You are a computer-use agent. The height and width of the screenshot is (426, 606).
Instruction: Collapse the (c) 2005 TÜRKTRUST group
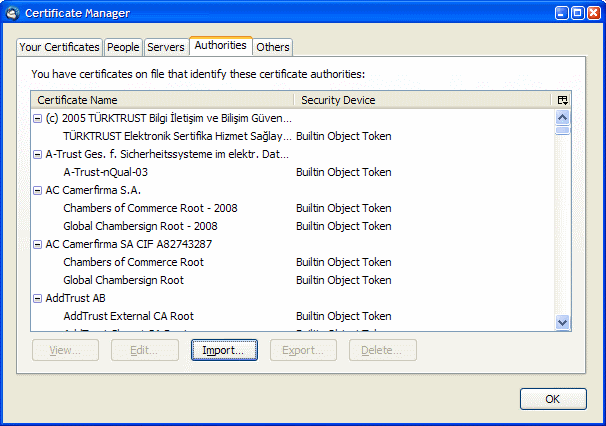tap(37, 118)
